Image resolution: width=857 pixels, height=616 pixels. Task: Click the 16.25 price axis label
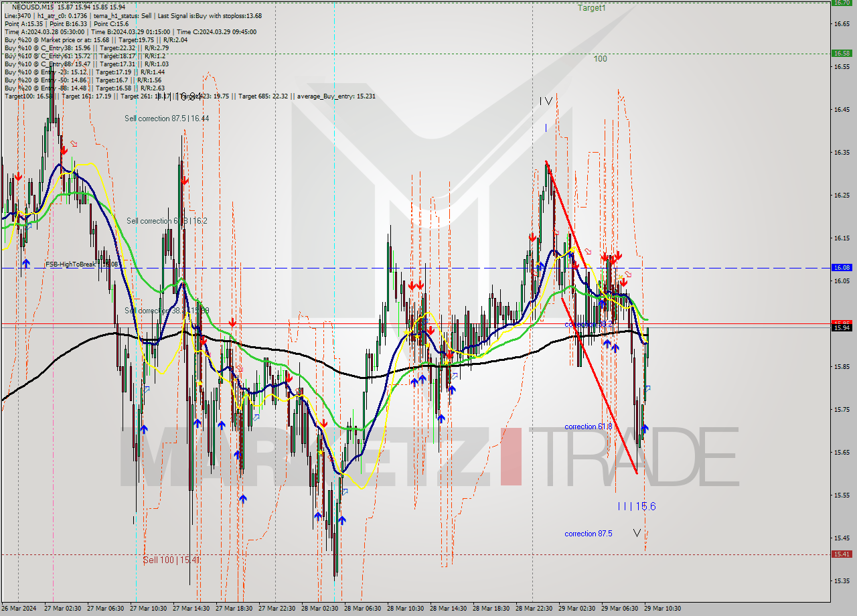[x=841, y=196]
